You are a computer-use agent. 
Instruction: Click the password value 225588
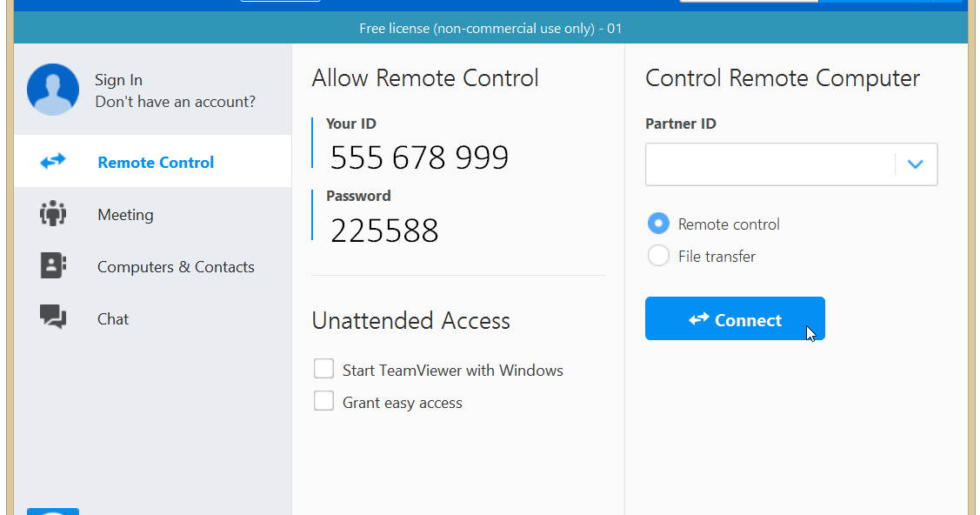[384, 231]
